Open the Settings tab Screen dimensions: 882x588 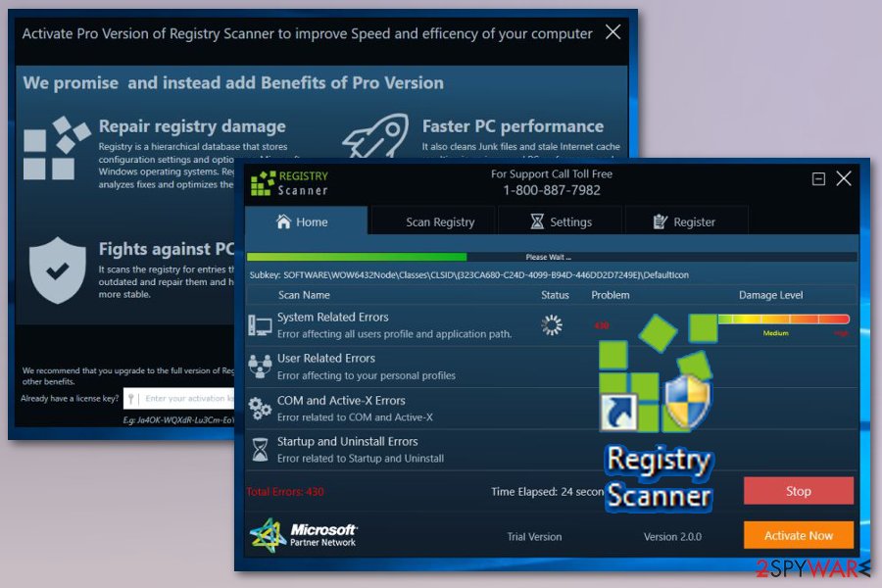[x=561, y=221]
